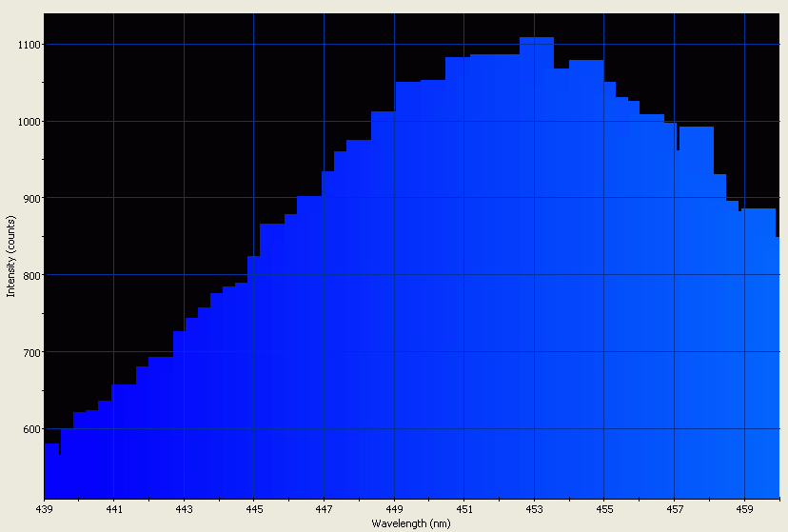
Task: Click the Intensity (counts) axis title
Action: [x=10, y=255]
